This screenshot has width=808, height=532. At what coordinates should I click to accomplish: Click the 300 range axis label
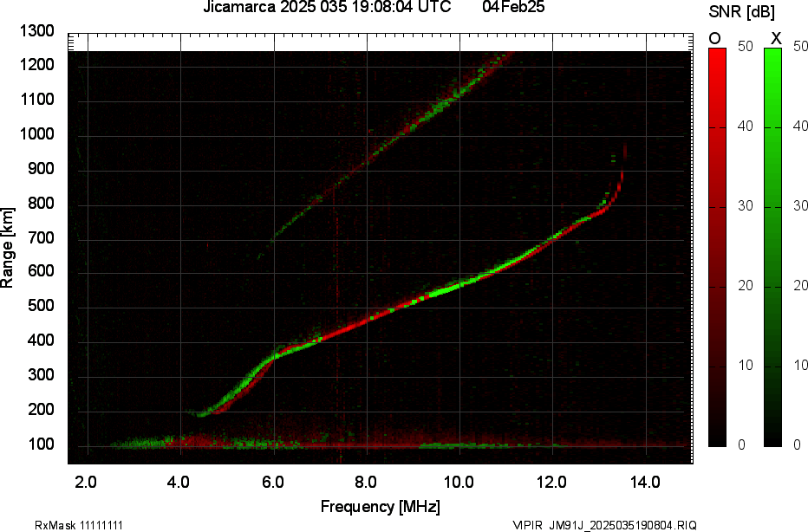tap(41, 375)
